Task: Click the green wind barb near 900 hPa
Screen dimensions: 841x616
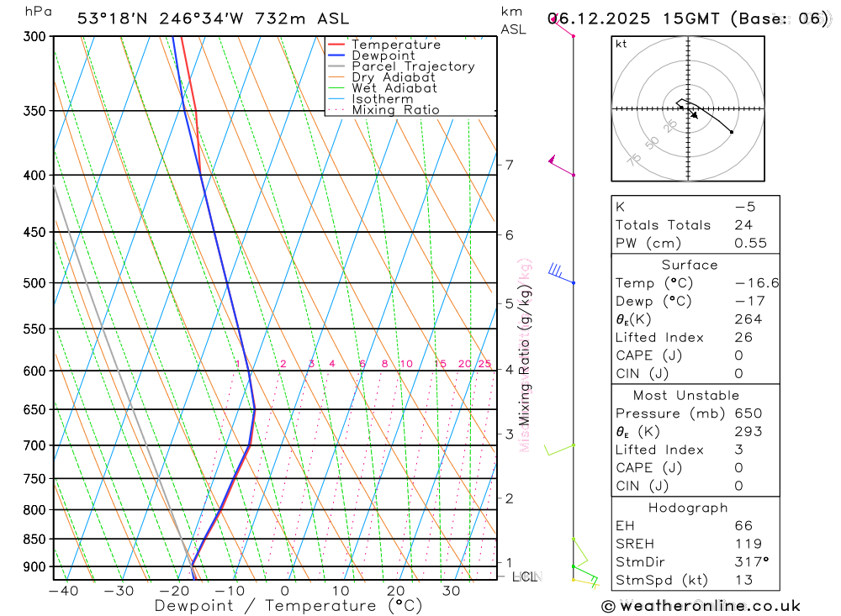Action: point(584,575)
